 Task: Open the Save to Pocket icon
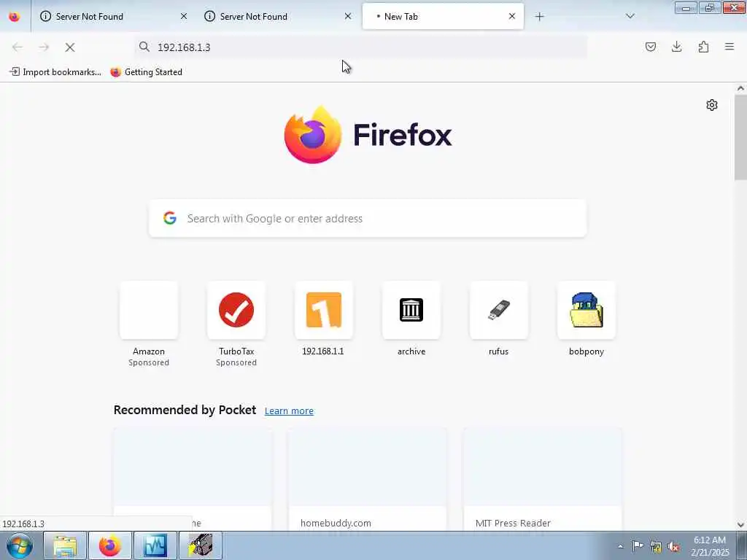[650, 47]
